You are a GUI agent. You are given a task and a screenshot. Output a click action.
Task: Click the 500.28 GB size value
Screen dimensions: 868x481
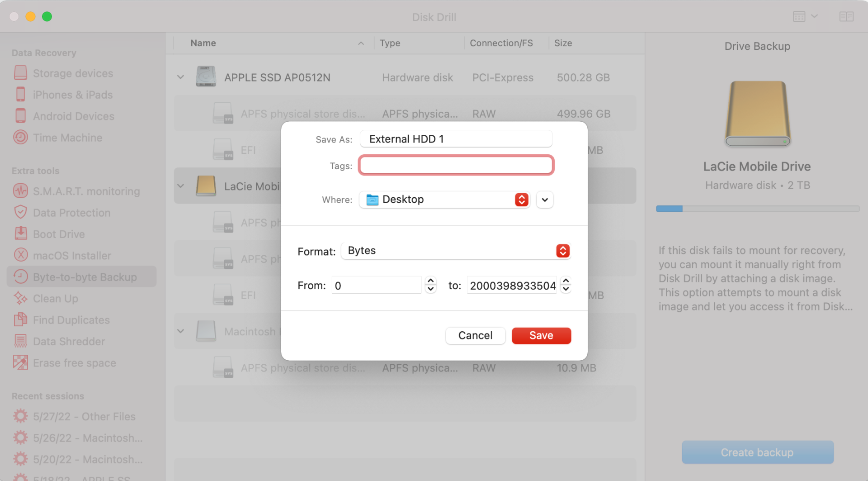(583, 77)
